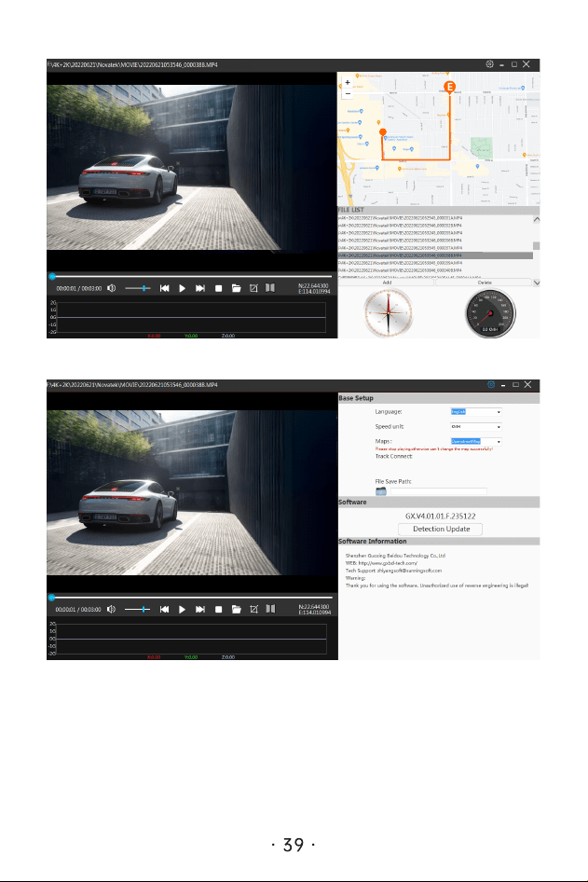Screen dimensions: 588x882
Task: Select the orange start dot on map route
Action: (x=383, y=132)
